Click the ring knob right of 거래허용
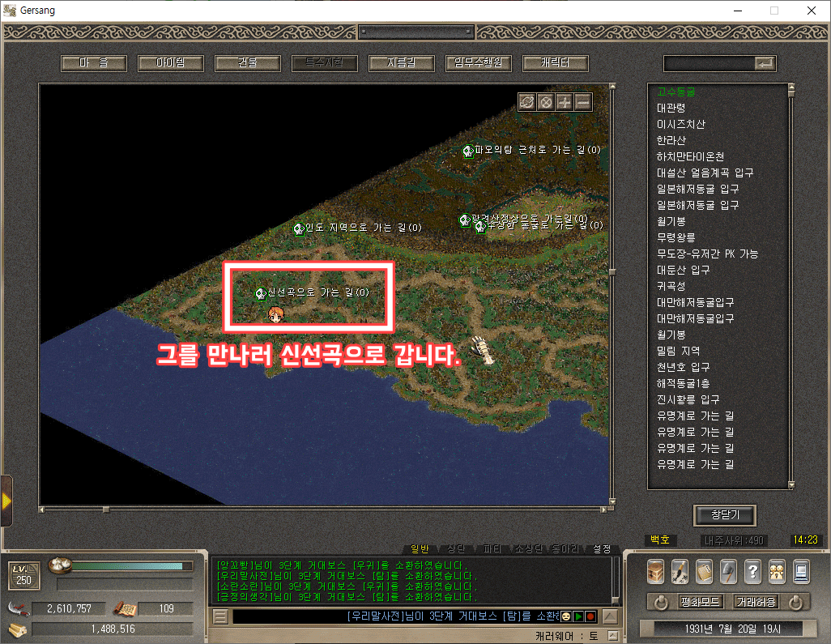Viewport: 831px width, 644px height. coord(795,603)
